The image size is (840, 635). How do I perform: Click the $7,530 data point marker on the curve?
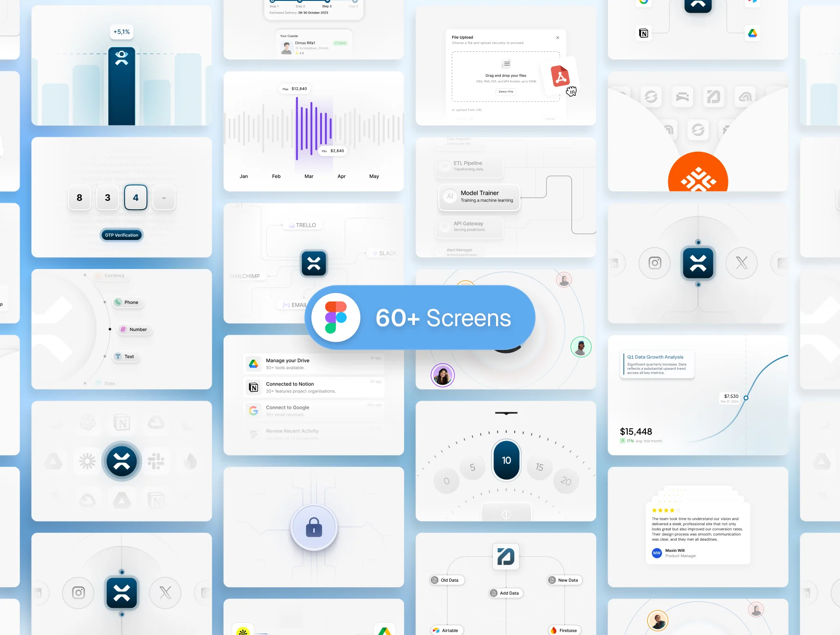pos(746,398)
